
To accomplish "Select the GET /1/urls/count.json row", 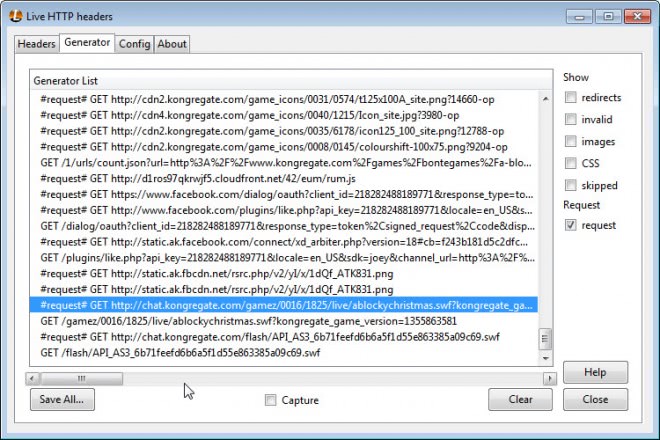I will click(x=283, y=163).
